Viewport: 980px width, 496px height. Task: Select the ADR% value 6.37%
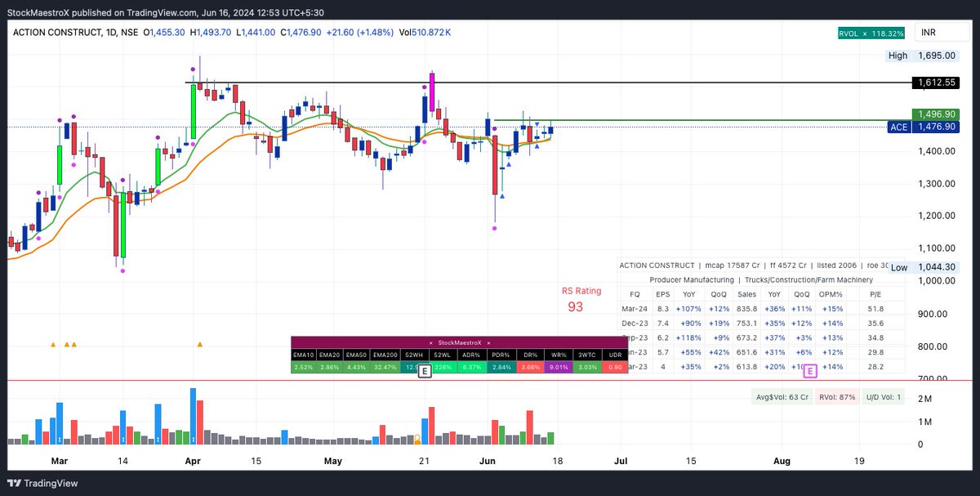[x=471, y=368]
